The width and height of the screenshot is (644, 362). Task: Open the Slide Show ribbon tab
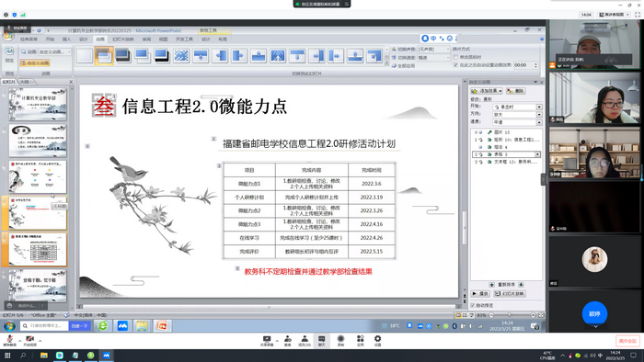pos(123,40)
